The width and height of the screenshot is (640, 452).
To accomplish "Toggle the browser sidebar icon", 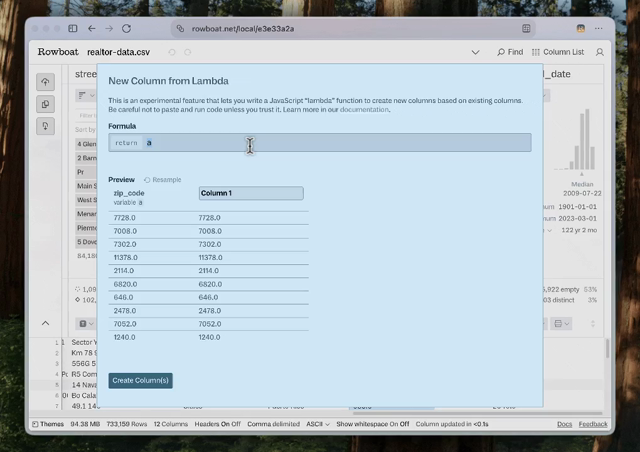I will (x=73, y=28).
